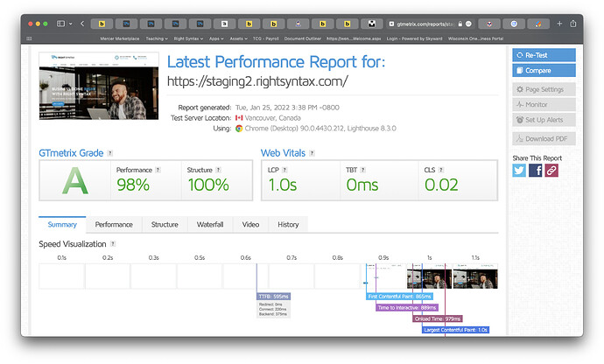The height and width of the screenshot is (364, 604).
Task: Open Mercer Marketplace bookmark
Action: click(x=119, y=38)
